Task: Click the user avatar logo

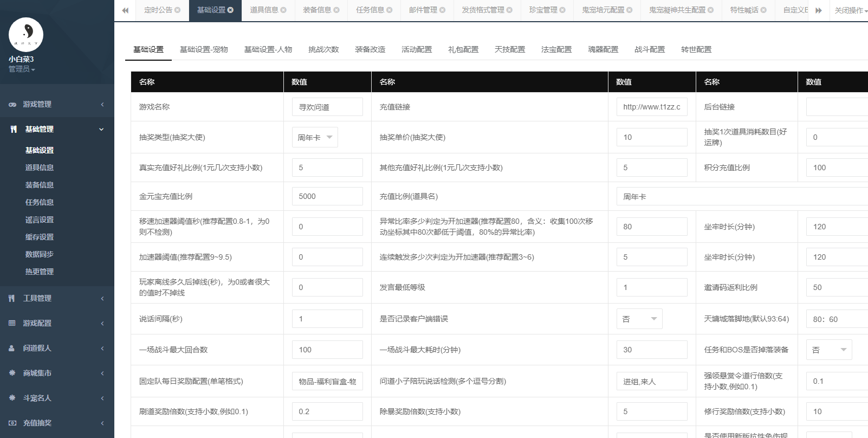Action: coord(25,35)
